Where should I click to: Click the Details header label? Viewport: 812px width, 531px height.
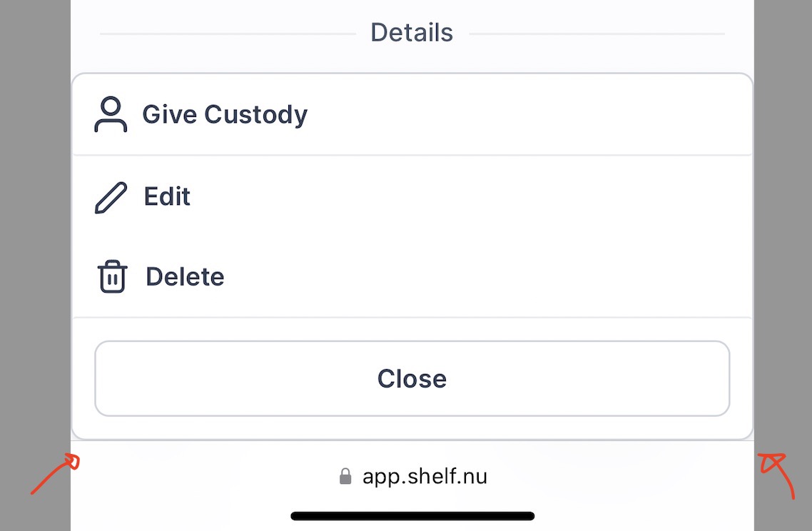coord(412,31)
